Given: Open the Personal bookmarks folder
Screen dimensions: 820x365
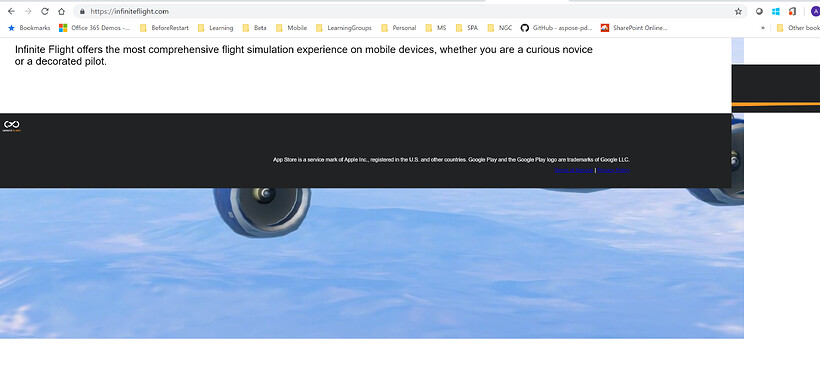Looking at the screenshot, I should [398, 28].
